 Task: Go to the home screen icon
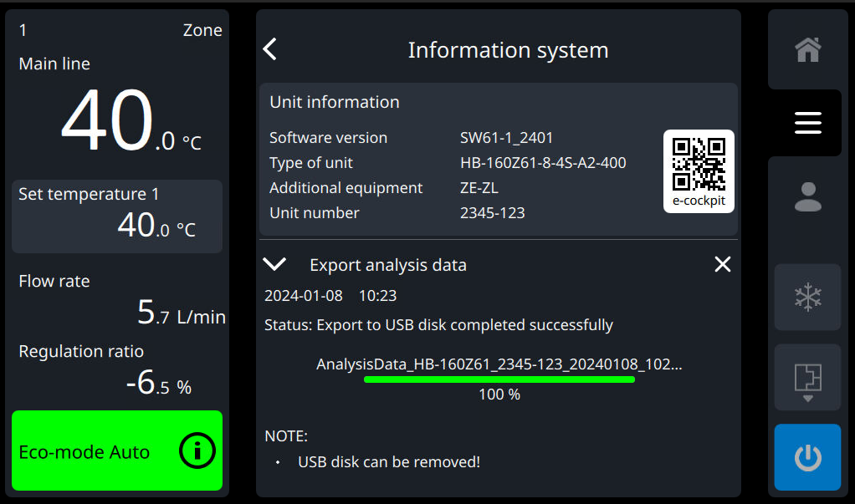click(x=807, y=50)
